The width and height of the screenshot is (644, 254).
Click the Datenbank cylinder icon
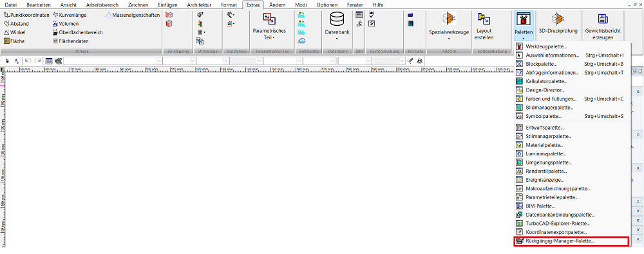click(x=337, y=19)
